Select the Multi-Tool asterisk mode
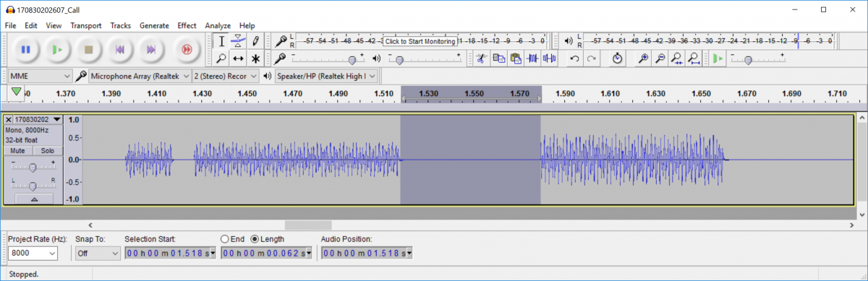 coord(255,59)
